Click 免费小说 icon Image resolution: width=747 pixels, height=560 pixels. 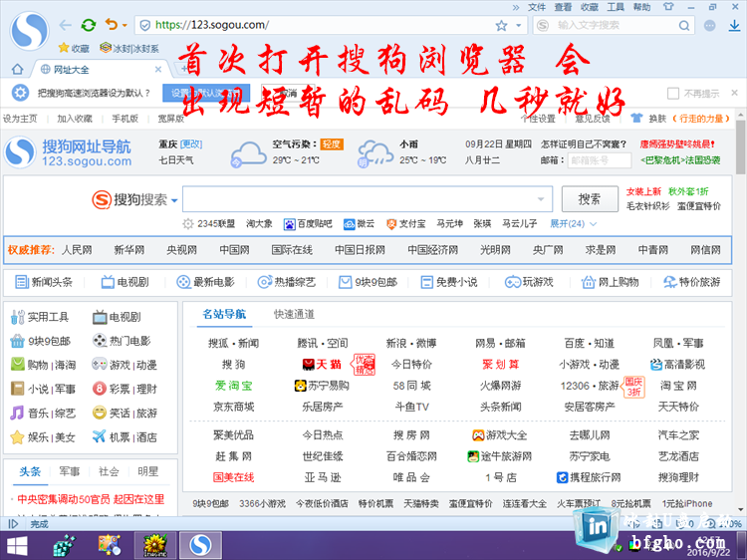pyautogui.click(x=427, y=282)
